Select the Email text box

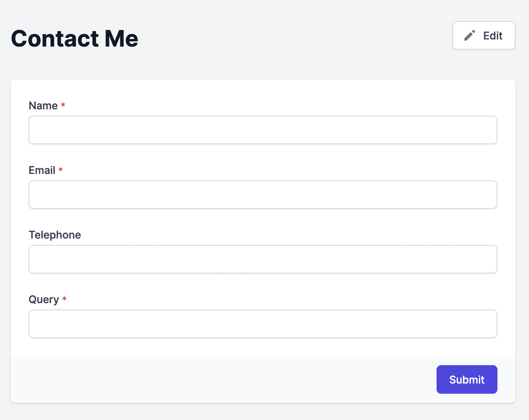coord(263,195)
